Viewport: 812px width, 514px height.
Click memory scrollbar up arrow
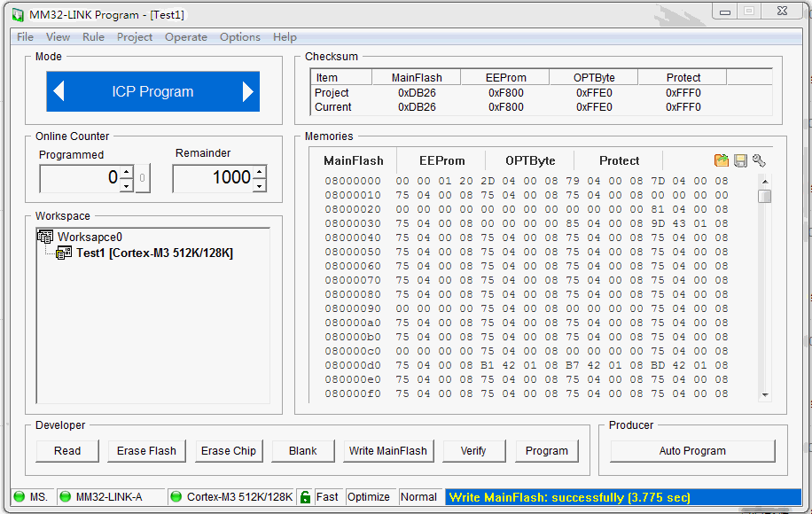(x=765, y=181)
